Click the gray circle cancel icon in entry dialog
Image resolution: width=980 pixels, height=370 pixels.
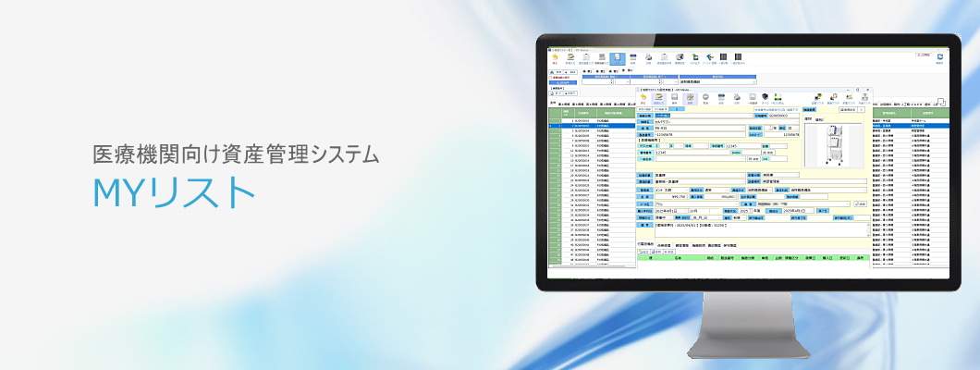[x=705, y=97]
